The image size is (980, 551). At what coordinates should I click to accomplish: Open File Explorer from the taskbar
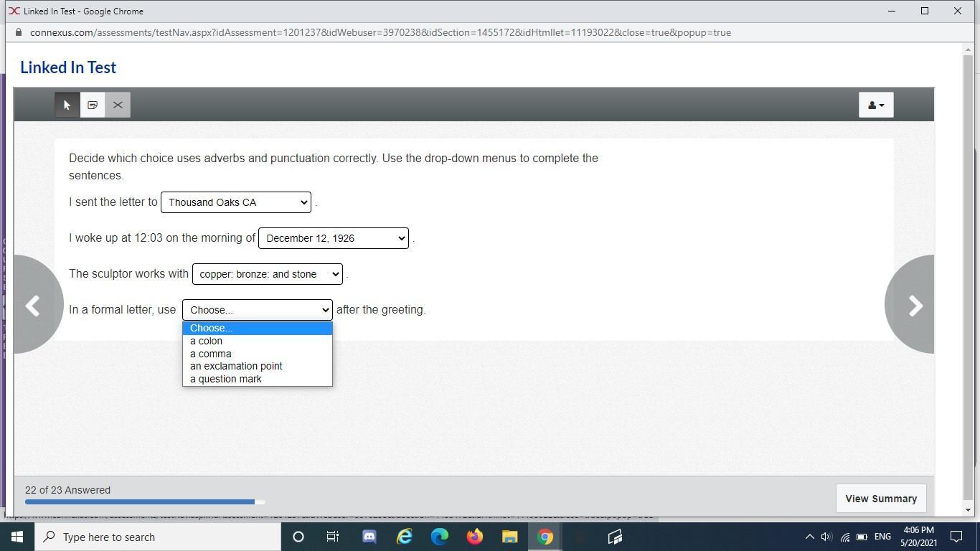[x=509, y=537]
